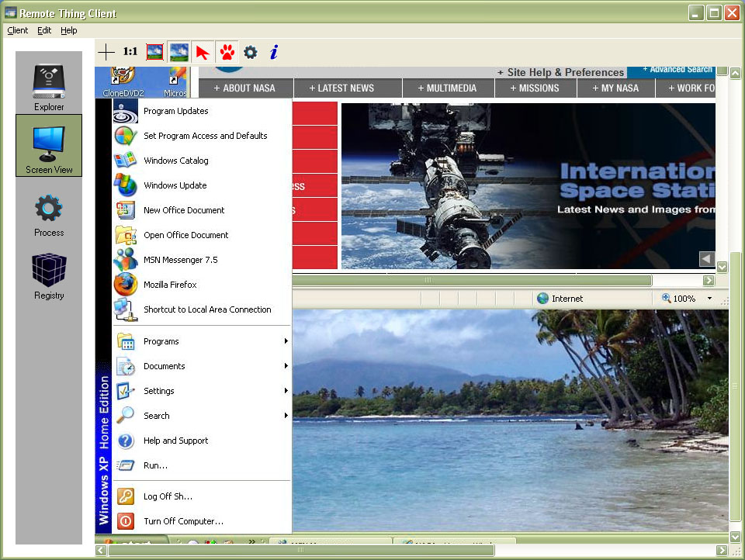
Task: Click the New Office Document icon
Action: pos(126,210)
